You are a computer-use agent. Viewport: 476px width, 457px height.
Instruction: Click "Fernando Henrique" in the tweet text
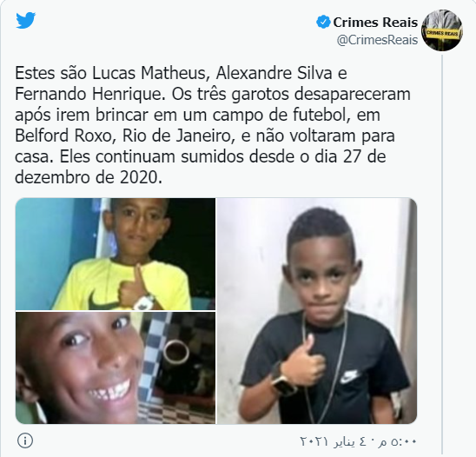click(88, 94)
